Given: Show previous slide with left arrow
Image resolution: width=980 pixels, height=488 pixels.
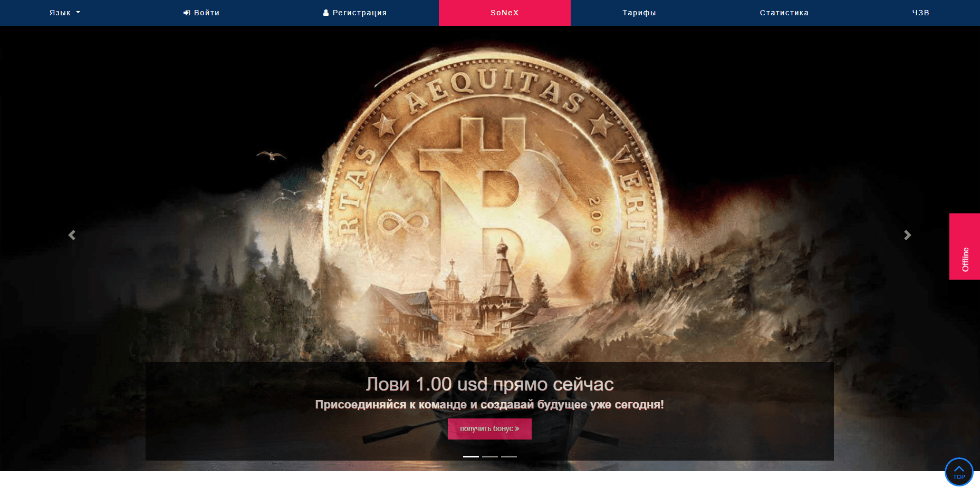Looking at the screenshot, I should pyautogui.click(x=72, y=235).
